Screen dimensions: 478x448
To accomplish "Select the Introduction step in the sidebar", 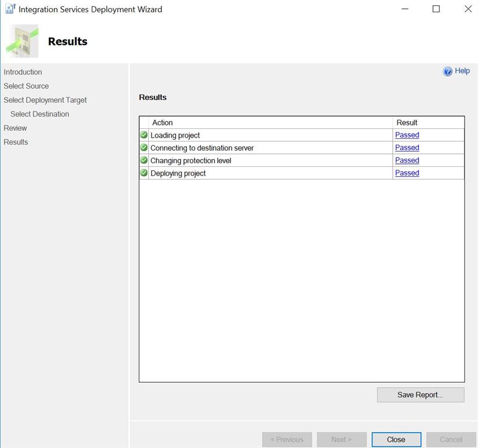I will pyautogui.click(x=22, y=72).
